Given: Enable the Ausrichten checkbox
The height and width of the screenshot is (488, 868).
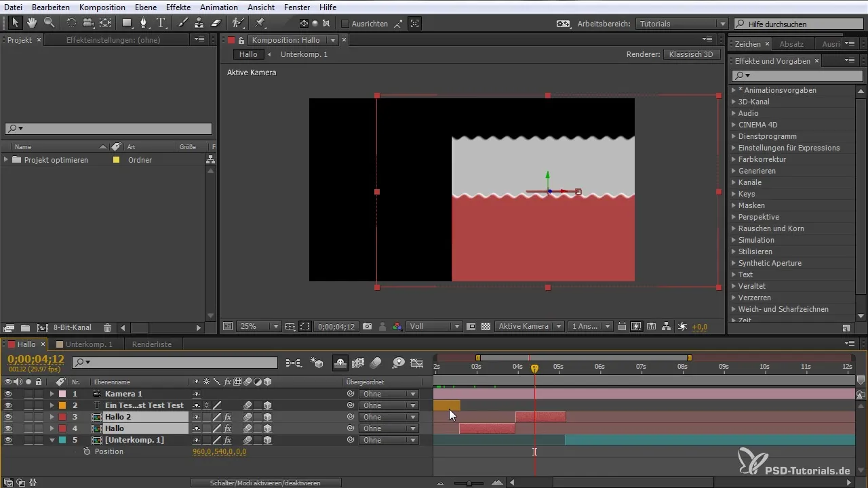Looking at the screenshot, I should [x=344, y=23].
